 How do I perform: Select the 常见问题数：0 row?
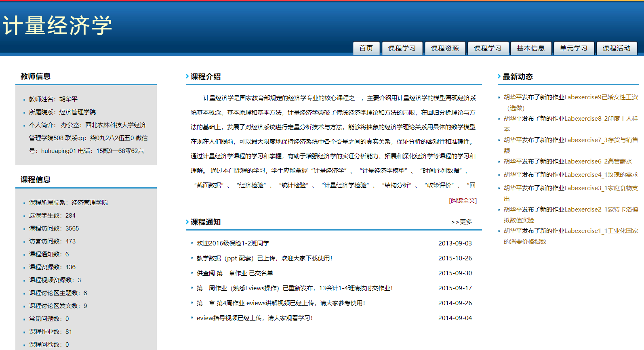pyautogui.click(x=49, y=319)
